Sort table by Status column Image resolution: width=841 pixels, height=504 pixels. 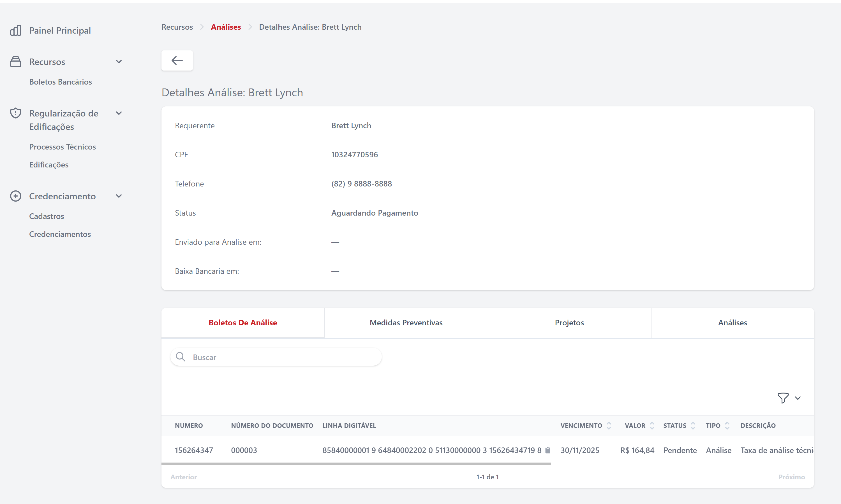pos(693,426)
